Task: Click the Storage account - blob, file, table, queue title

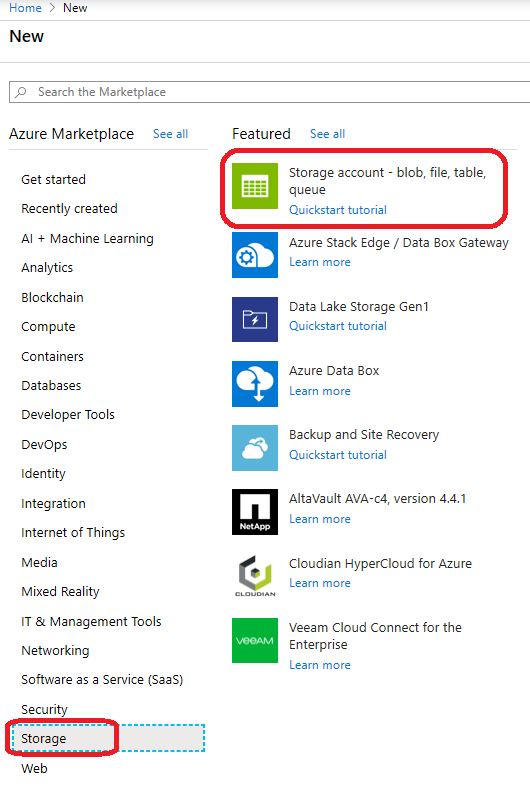Action: [x=388, y=181]
